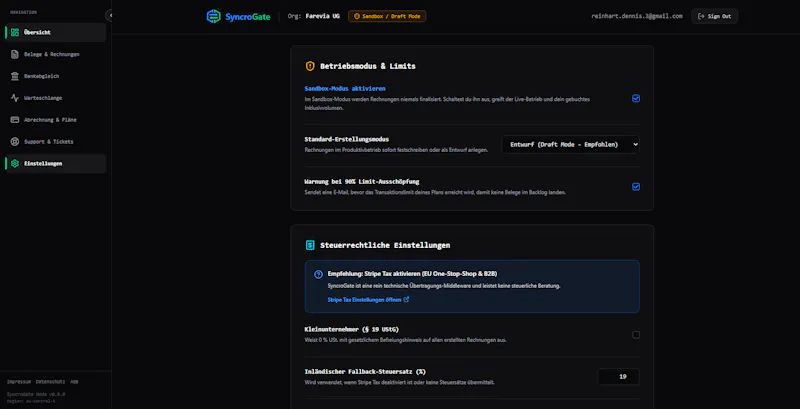Click the account email reinhart.dennis.3@gmail.com
This screenshot has height=409, width=800.
(x=637, y=16)
